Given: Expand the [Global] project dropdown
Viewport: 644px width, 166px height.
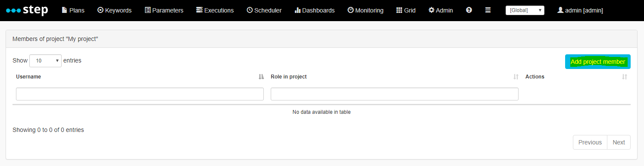Looking at the screenshot, I should tap(525, 10).
